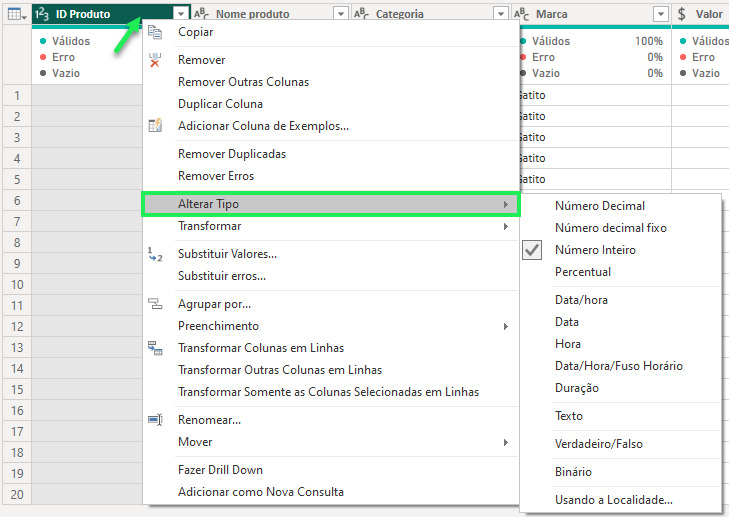
Task: Open the Alterar Tipo menu entry
Action: point(331,204)
